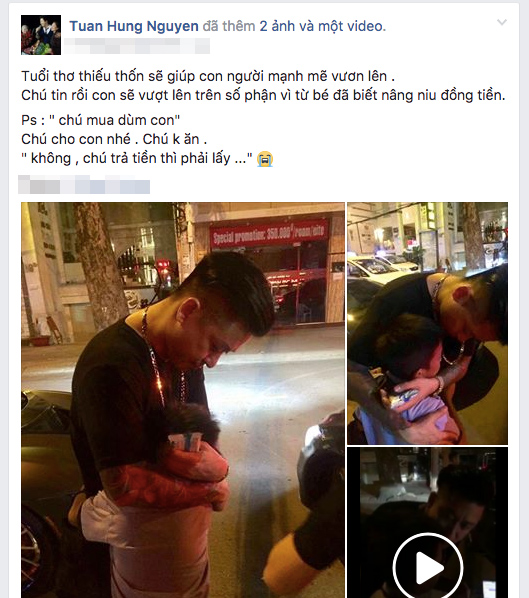Click the "Ps : chú mua dùm con" line
This screenshot has width=529, height=598.
[100, 120]
